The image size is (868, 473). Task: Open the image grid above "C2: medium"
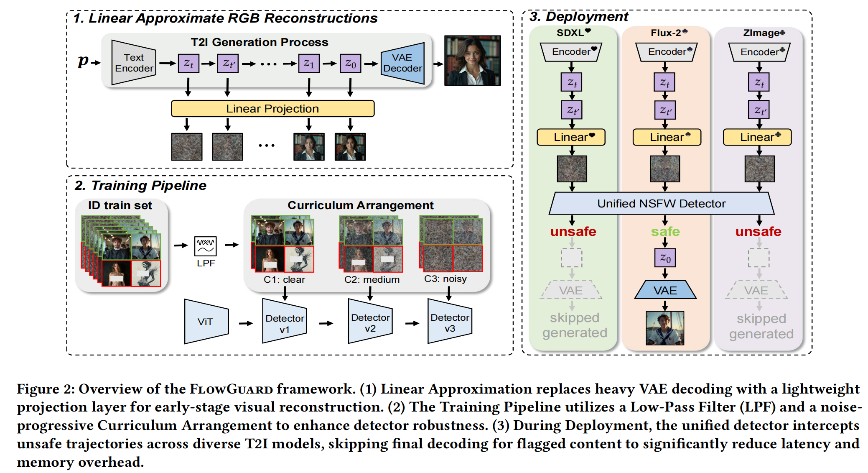[371, 244]
